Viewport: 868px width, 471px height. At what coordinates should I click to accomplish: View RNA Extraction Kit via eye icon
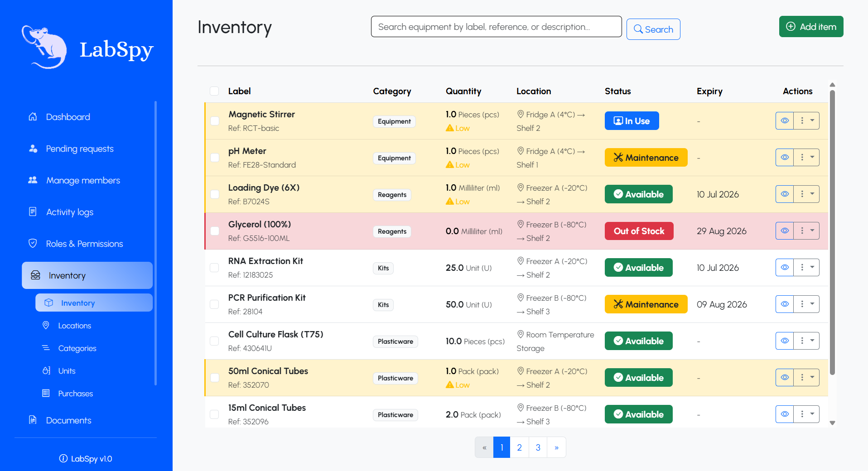coord(785,267)
